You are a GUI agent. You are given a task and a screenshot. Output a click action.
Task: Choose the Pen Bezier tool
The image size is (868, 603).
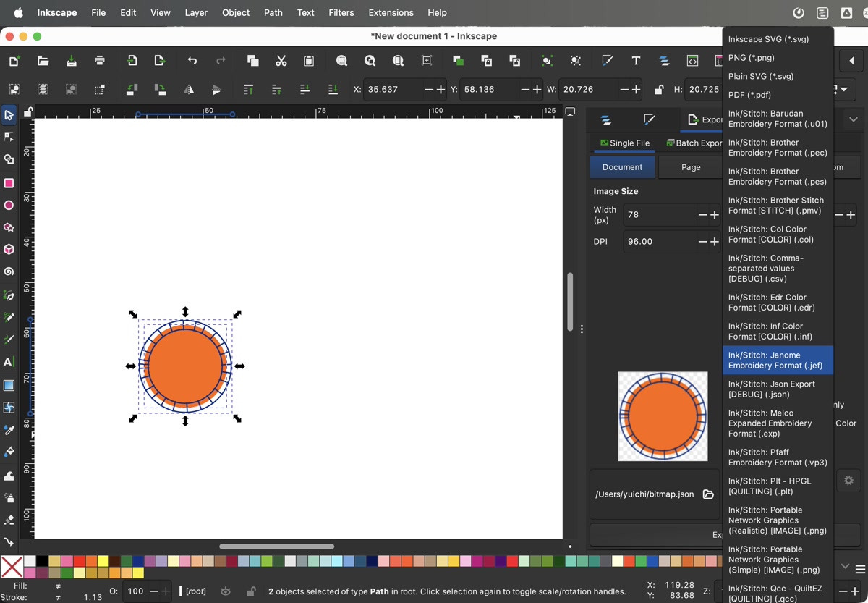[9, 295]
